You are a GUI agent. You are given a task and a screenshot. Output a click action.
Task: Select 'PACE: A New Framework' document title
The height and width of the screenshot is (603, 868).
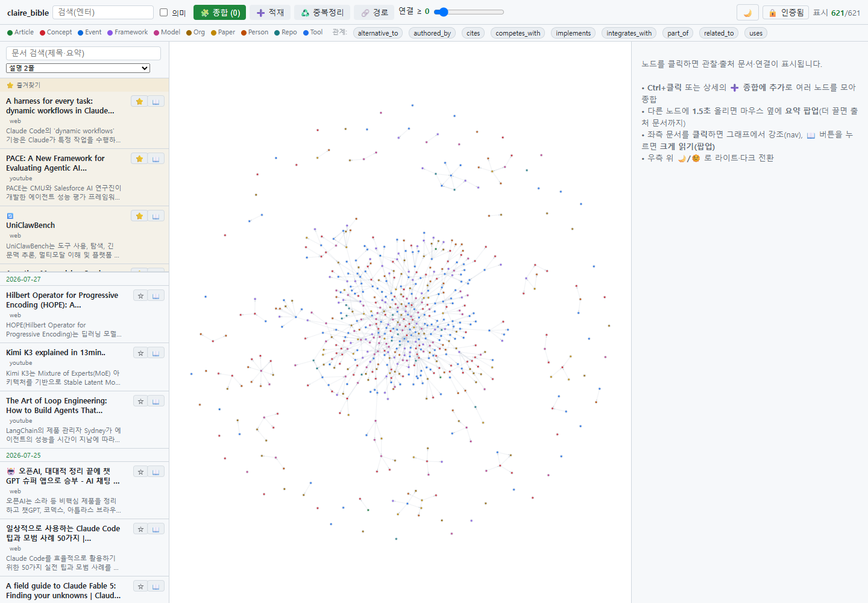click(55, 163)
